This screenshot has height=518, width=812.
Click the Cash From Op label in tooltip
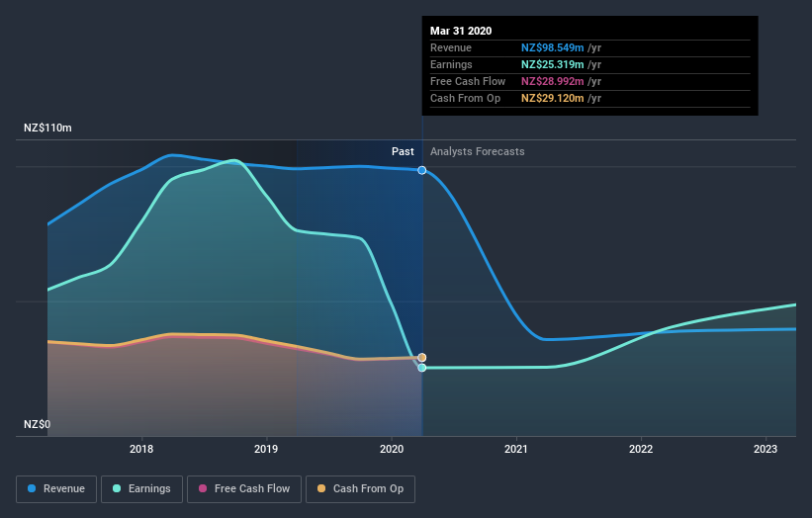pos(466,98)
